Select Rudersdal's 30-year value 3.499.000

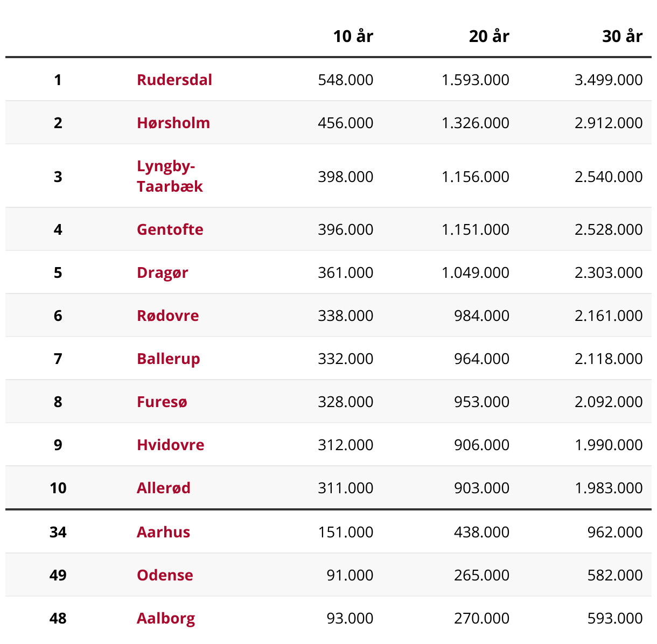click(608, 80)
